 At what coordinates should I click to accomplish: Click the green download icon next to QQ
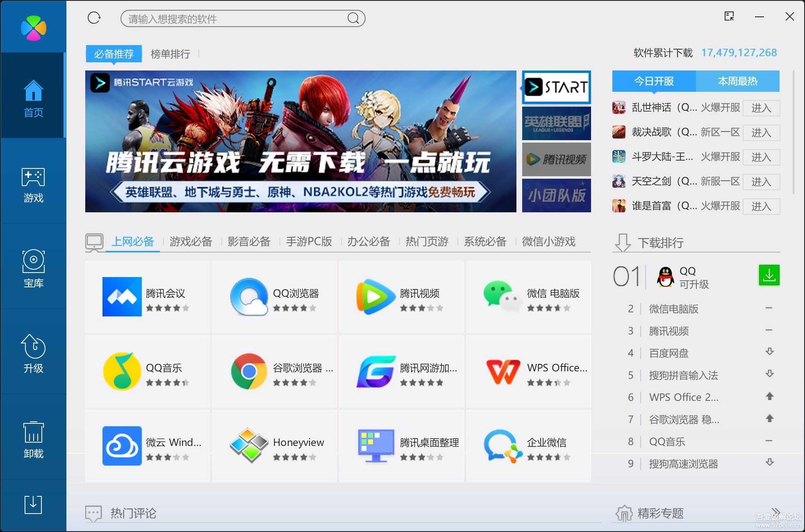769,275
